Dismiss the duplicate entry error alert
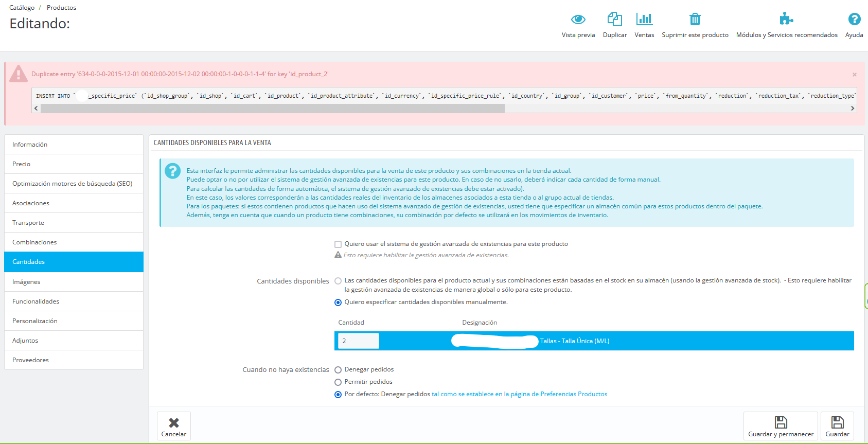The image size is (868, 444). click(855, 75)
